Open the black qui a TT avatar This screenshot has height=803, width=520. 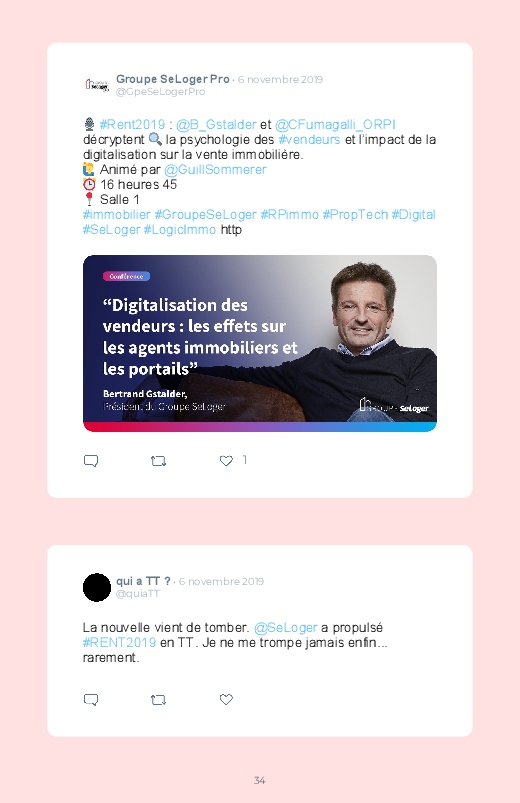97,587
